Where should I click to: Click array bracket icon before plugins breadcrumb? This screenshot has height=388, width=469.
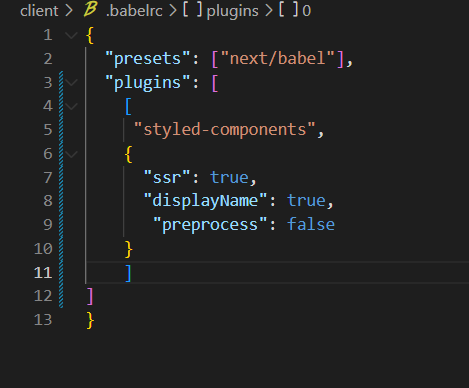point(192,10)
